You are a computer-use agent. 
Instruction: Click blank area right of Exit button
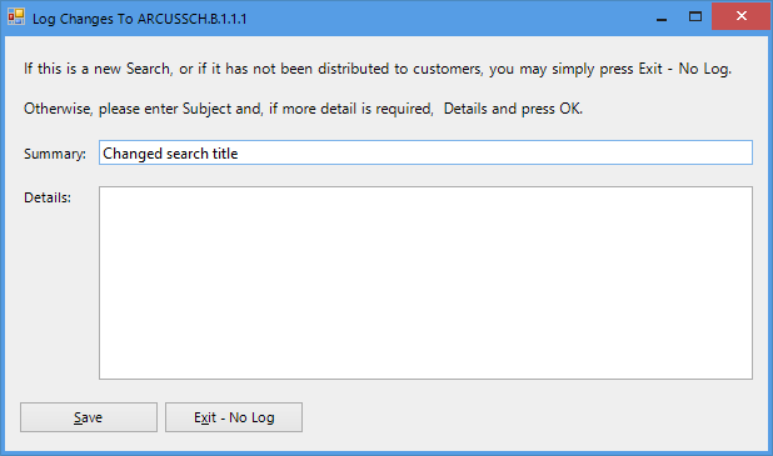[530, 417]
